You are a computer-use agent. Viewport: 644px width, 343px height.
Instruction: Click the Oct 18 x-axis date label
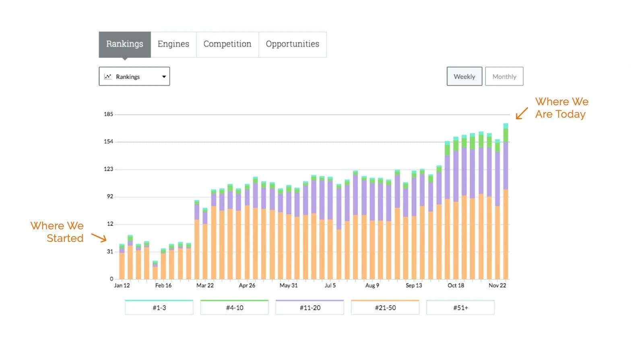point(456,285)
